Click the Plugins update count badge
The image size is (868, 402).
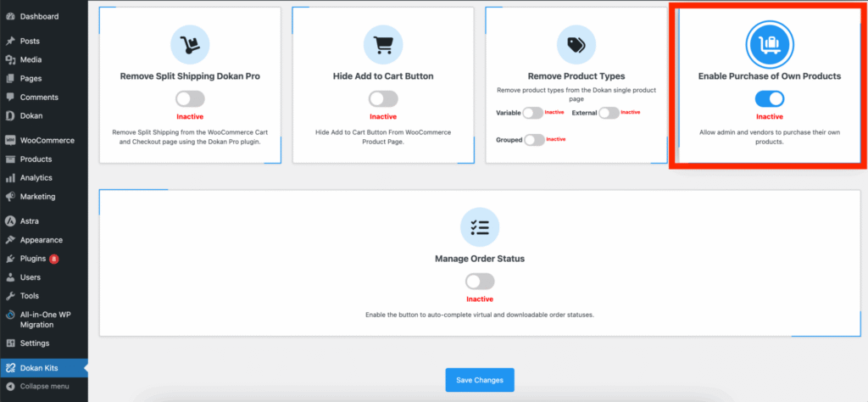click(x=53, y=259)
